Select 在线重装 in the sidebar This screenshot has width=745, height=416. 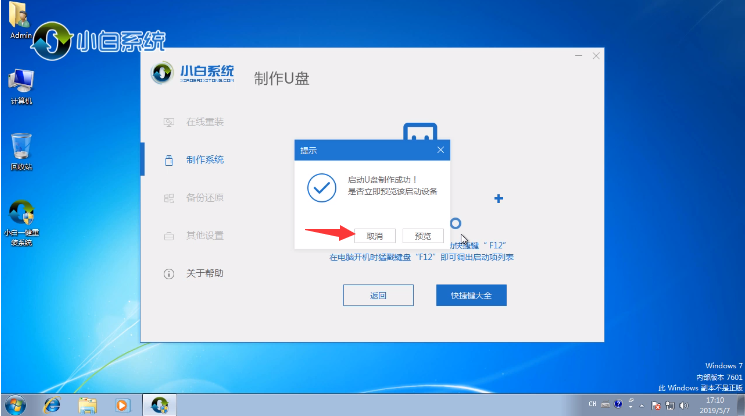[x=205, y=122]
